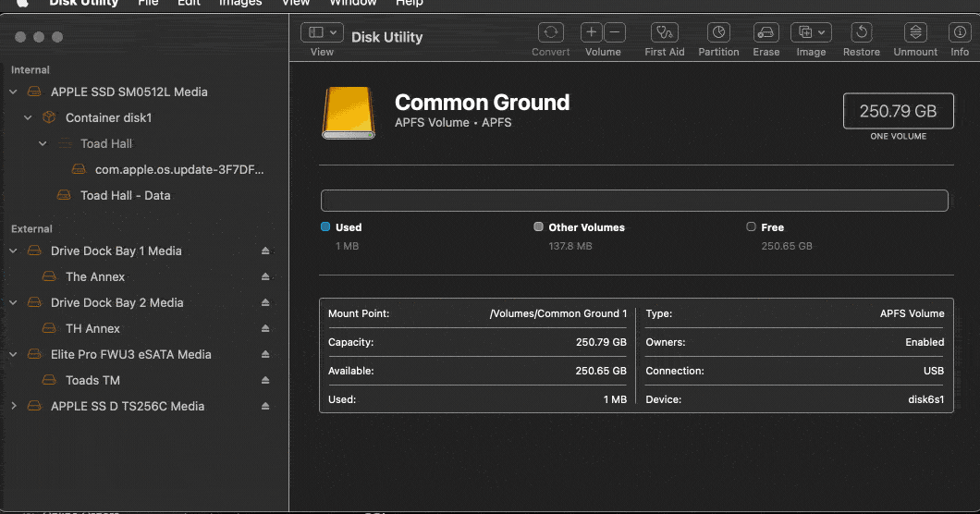The width and height of the screenshot is (980, 514).
Task: Eject APPLE SS D TS256C Media
Action: 265,407
